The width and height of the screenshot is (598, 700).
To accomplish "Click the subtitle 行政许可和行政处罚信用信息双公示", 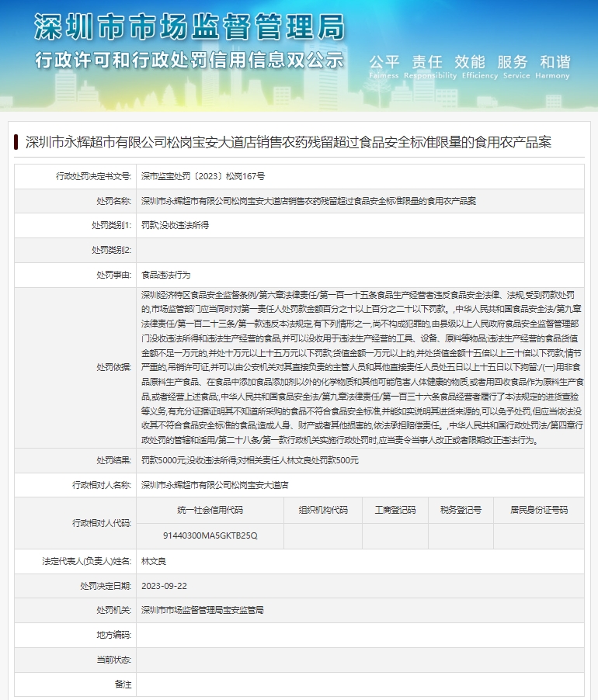I will coord(189,60).
